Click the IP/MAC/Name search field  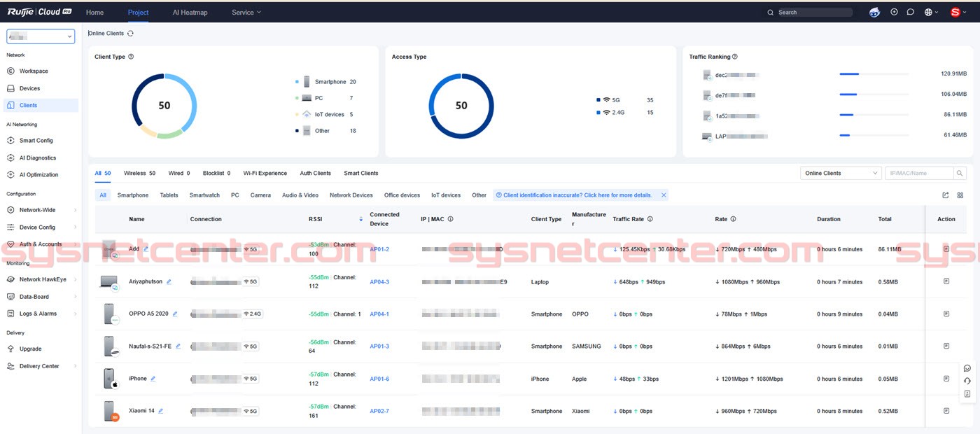(918, 173)
